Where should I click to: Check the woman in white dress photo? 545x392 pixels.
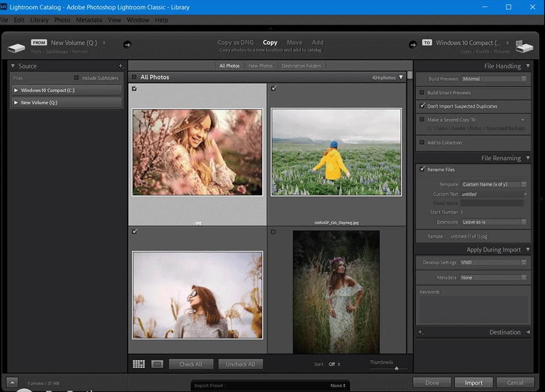point(273,231)
